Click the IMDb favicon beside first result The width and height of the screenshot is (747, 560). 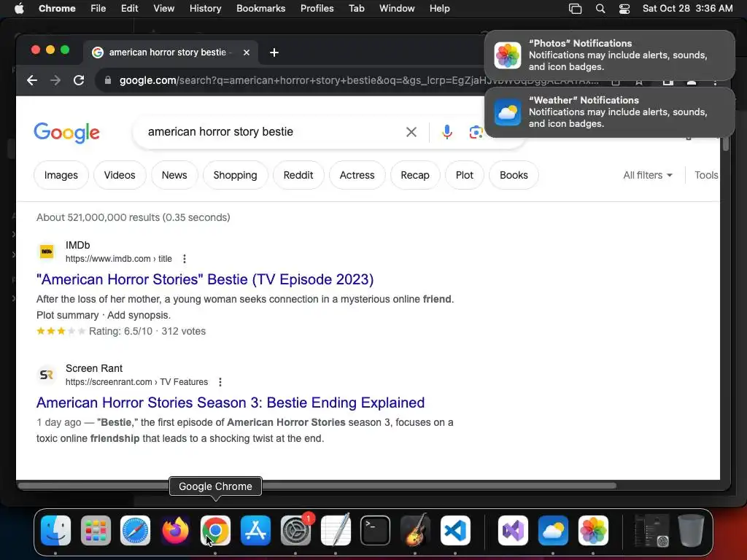[x=47, y=252]
